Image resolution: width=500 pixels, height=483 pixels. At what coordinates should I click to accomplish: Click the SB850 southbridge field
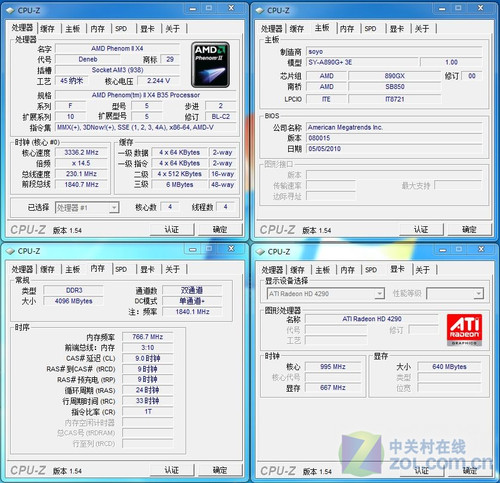395,87
